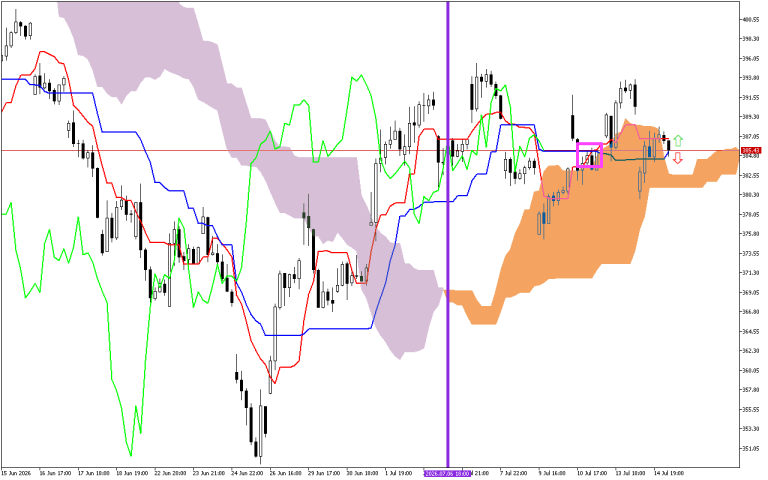The image size is (768, 480).
Task: Click the 364.55 price scale label
Action: 751,331
